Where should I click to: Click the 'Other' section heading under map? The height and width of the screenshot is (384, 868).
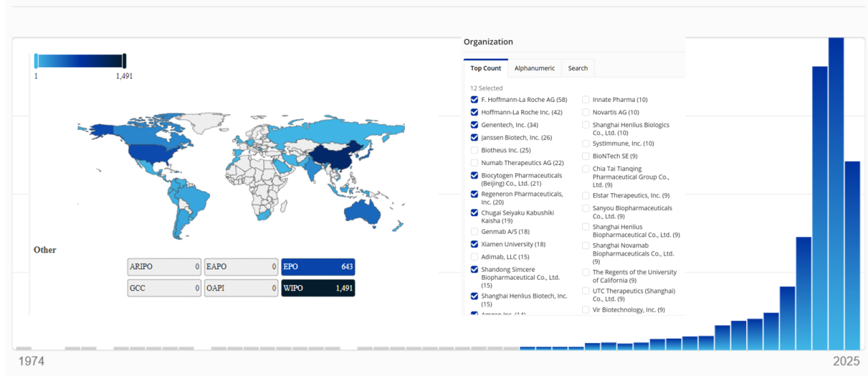(x=45, y=250)
